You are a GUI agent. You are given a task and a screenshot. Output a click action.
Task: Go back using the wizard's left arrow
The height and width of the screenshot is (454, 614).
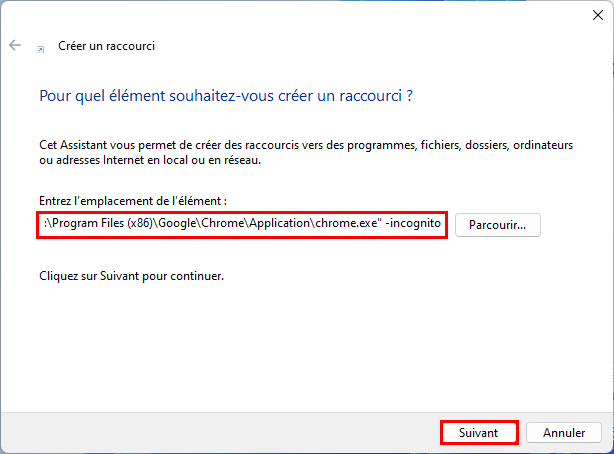(15, 45)
